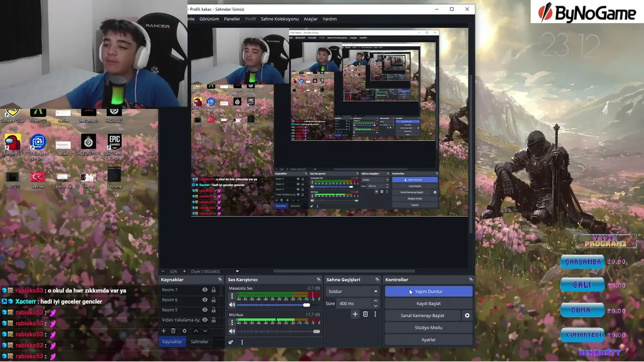Open advanced audio properties gears icon
644x362 pixels.
pyautogui.click(x=231, y=342)
